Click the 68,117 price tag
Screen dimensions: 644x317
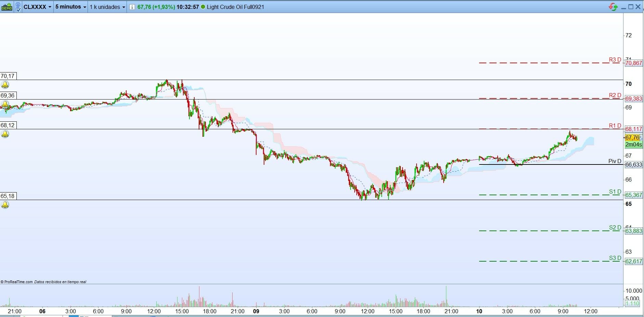point(634,129)
